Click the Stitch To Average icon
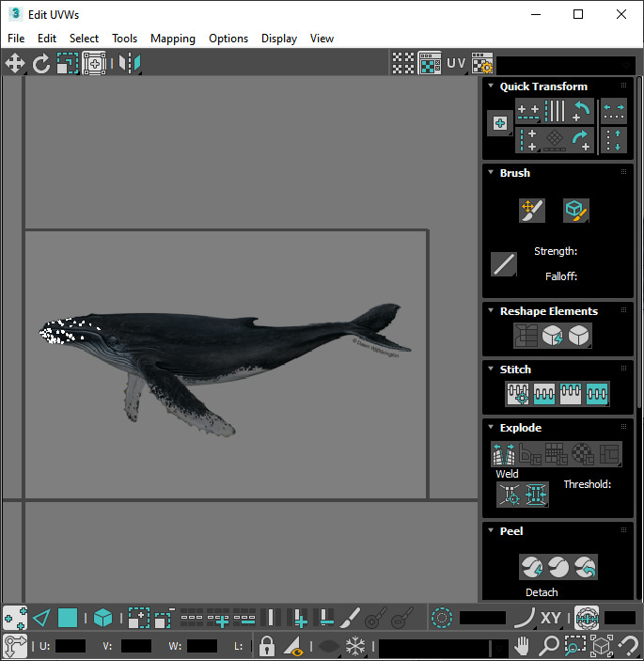The height and width of the screenshot is (661, 644). point(544,394)
